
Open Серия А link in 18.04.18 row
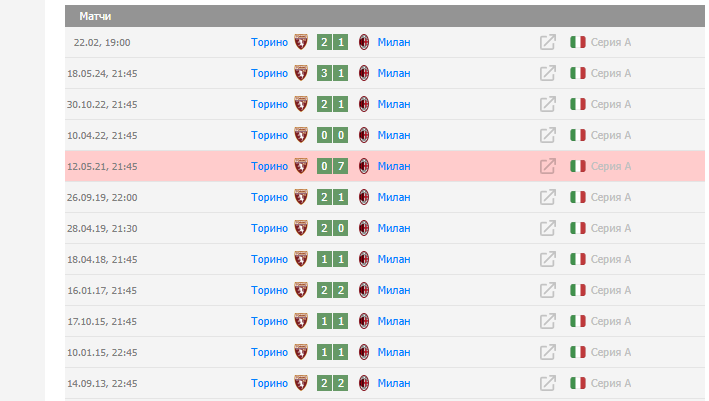[611, 259]
